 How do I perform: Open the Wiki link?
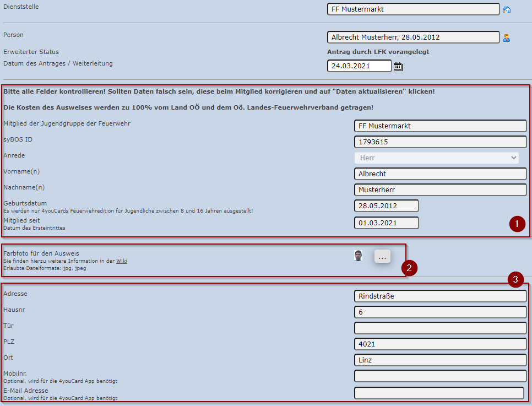click(122, 261)
